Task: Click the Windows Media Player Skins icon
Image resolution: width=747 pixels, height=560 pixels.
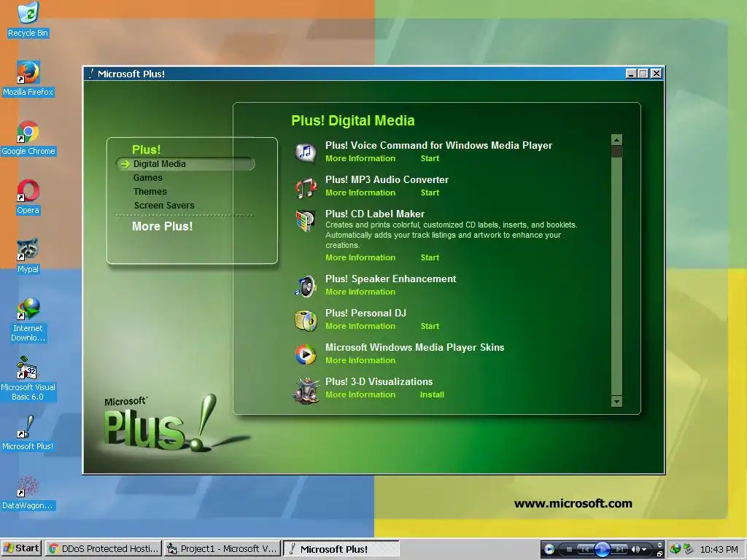Action: [x=306, y=354]
